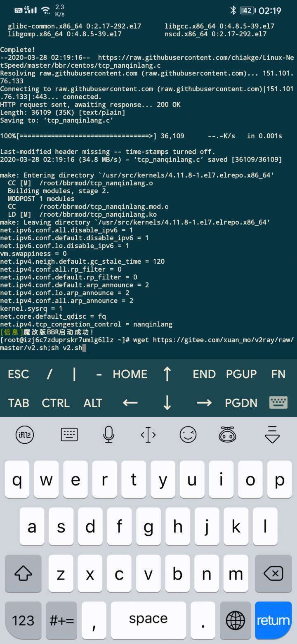Toggle the CTRL modifier key
Viewport: 297px width, 644px height.
56,403
